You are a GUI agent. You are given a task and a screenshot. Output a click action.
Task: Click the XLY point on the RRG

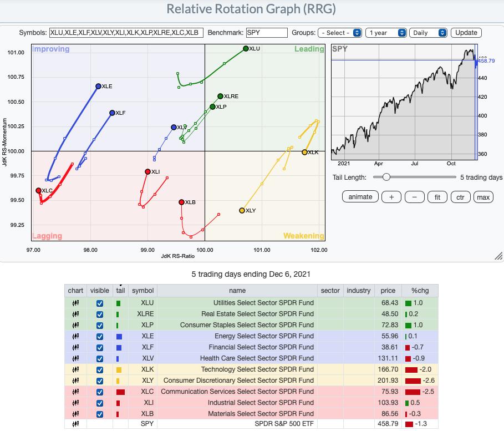(x=242, y=210)
